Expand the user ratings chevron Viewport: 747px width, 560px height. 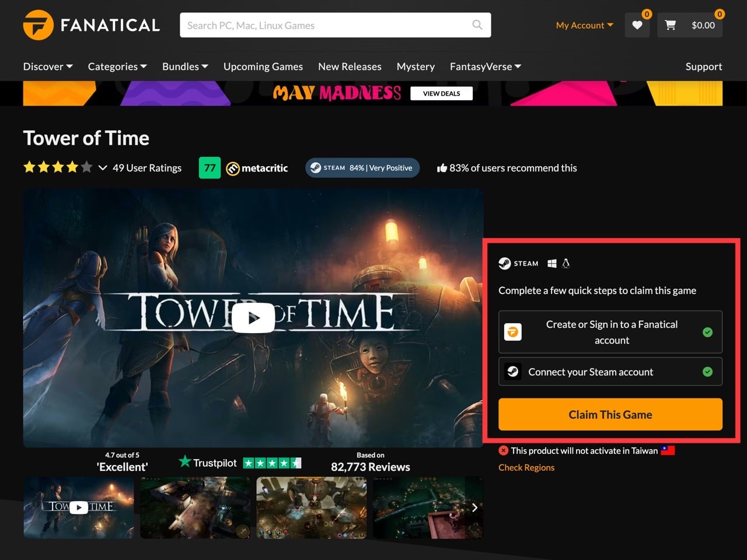[103, 168]
